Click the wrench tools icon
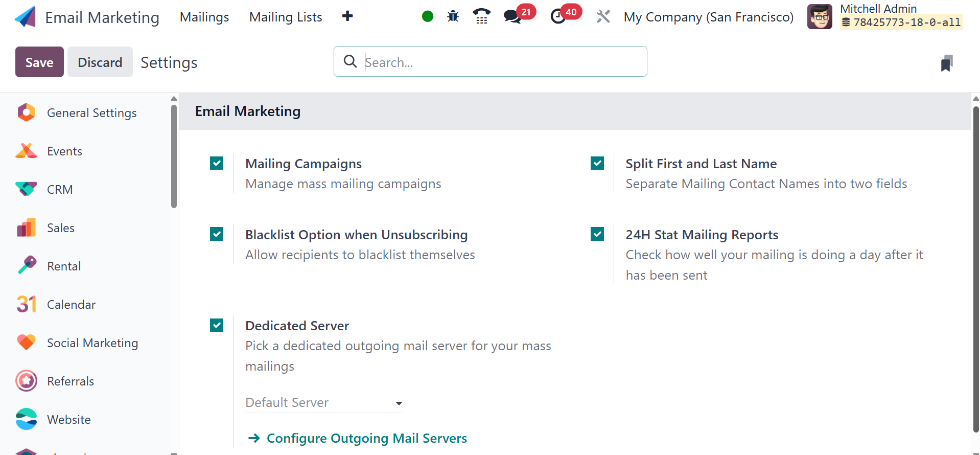Image resolution: width=980 pixels, height=455 pixels. (x=603, y=17)
